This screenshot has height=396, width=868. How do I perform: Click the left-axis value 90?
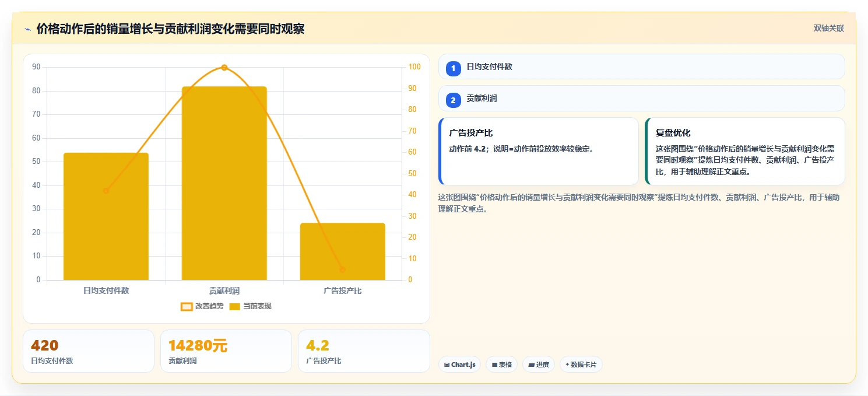click(36, 67)
